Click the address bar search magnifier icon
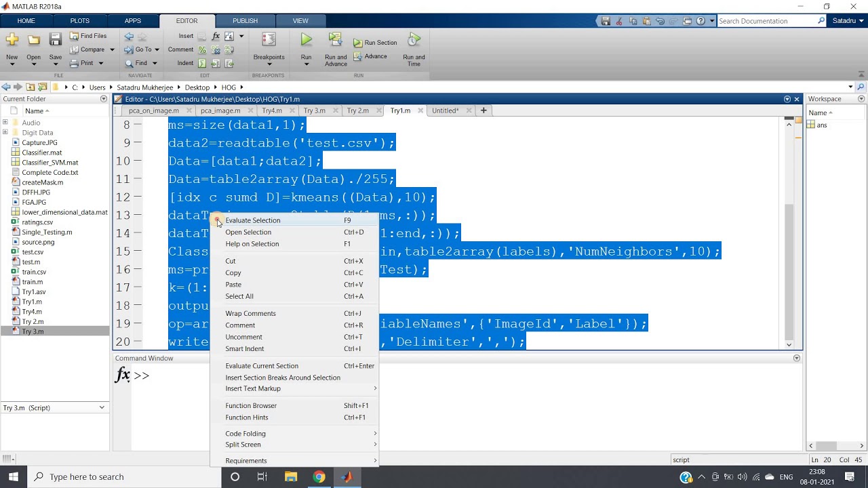The height and width of the screenshot is (488, 868). pos(861,87)
